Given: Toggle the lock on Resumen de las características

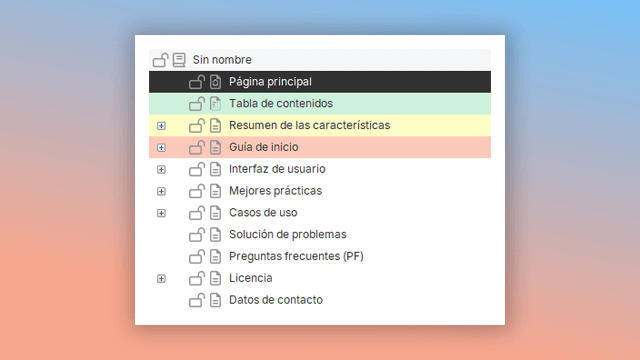Looking at the screenshot, I should [197, 125].
